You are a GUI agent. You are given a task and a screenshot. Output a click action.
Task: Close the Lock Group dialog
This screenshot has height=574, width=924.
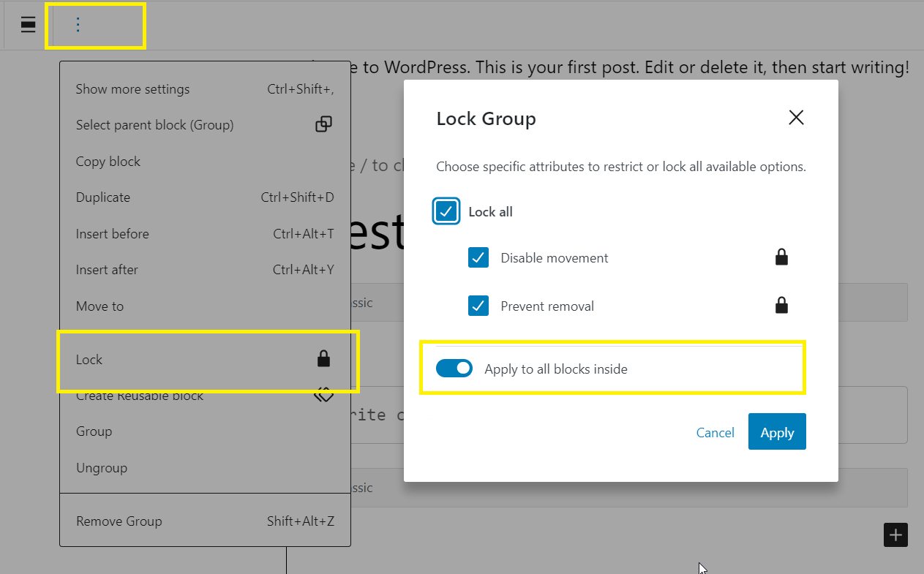[x=796, y=117]
